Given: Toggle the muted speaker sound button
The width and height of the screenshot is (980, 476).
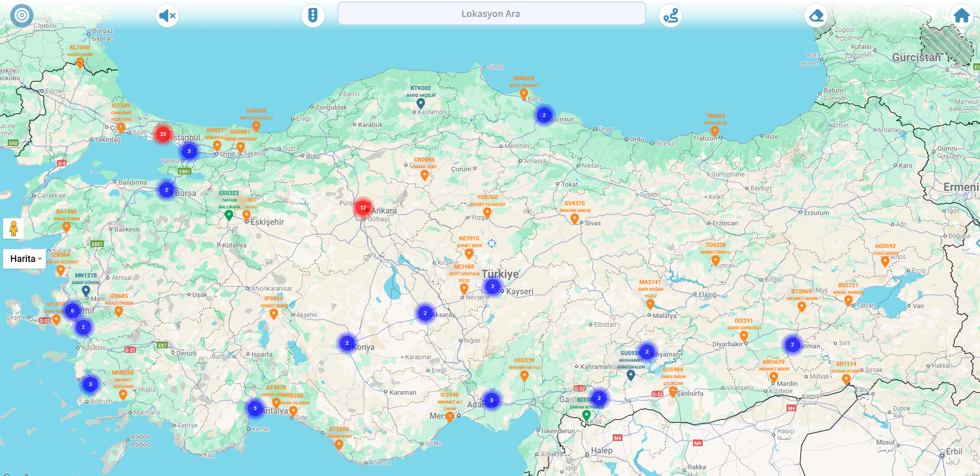Looking at the screenshot, I should coord(167,15).
